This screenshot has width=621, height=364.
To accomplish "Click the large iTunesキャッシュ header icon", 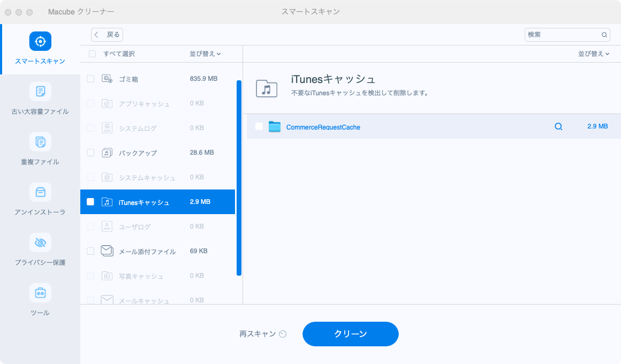I will 267,88.
